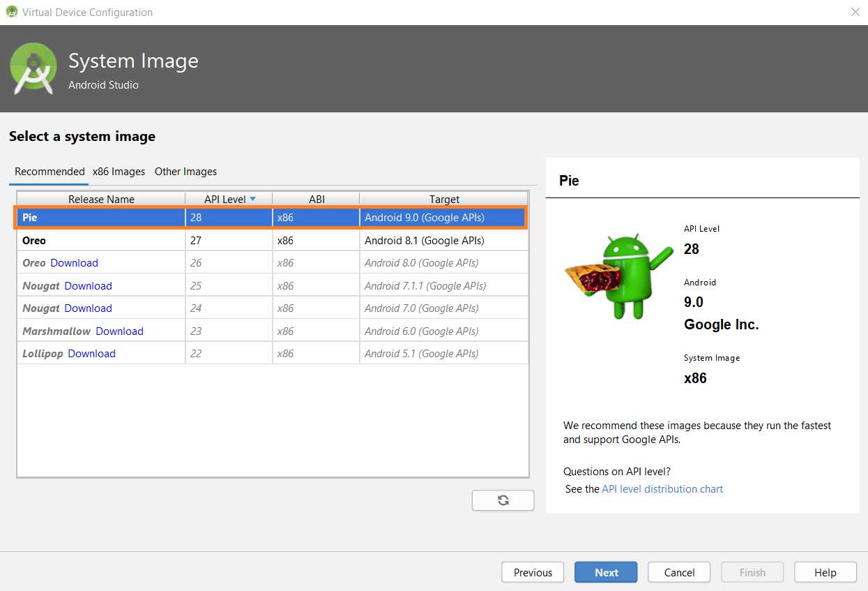Click API level 24 cell
Screen dimensions: 868x591
tap(229, 308)
